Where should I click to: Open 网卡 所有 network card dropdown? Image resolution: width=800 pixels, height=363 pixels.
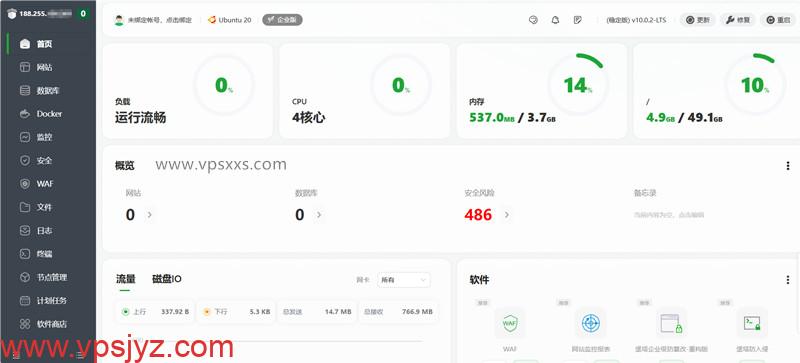(403, 280)
